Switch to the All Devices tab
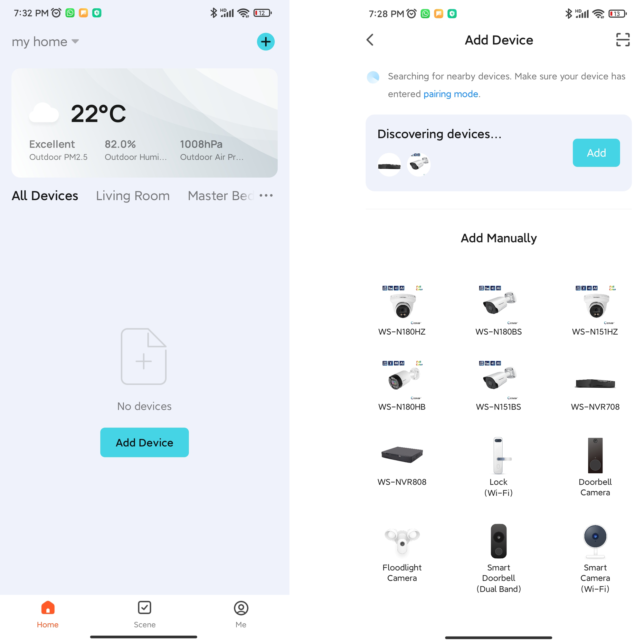 pyautogui.click(x=45, y=196)
